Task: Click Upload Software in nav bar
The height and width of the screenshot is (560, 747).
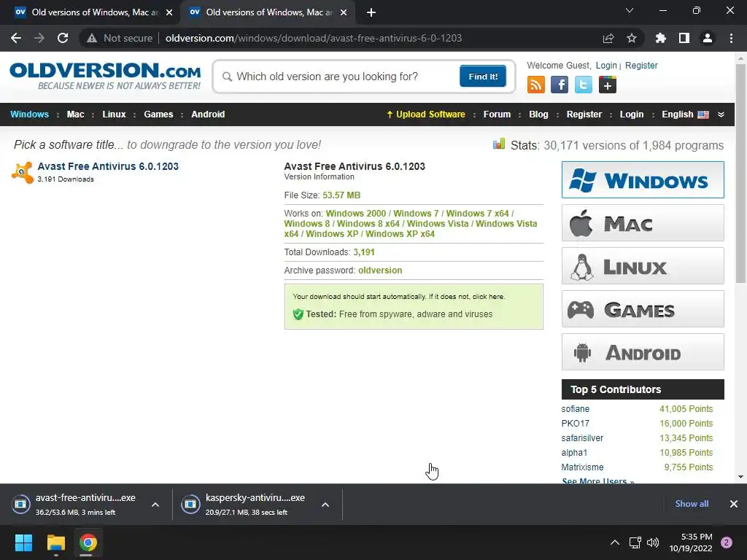Action: 426,114
